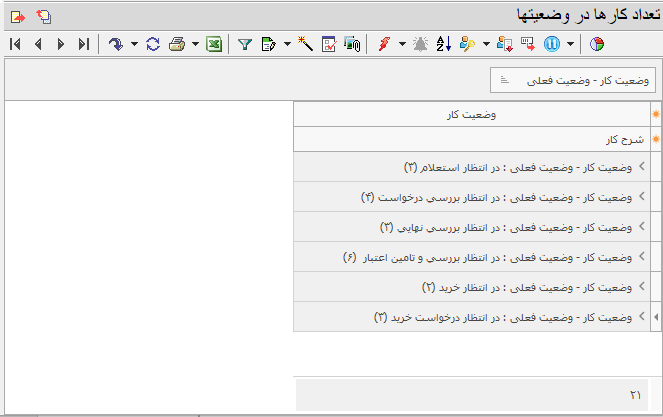Image resolution: width=663 pixels, height=417 pixels.
Task: Click the 'وضعیت کار' column header
Action: pos(471,115)
